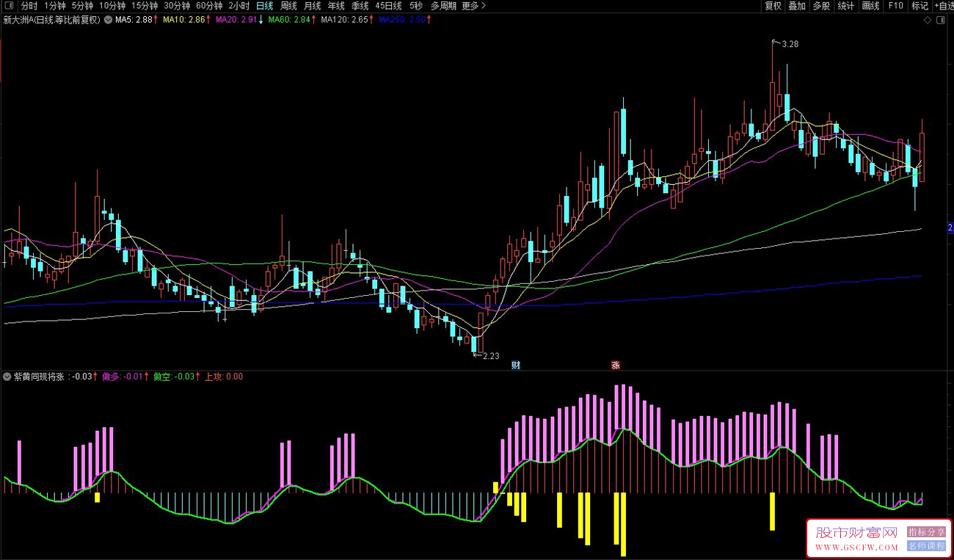
Task: Click the 做空: -0.03 value
Action: pos(174,377)
